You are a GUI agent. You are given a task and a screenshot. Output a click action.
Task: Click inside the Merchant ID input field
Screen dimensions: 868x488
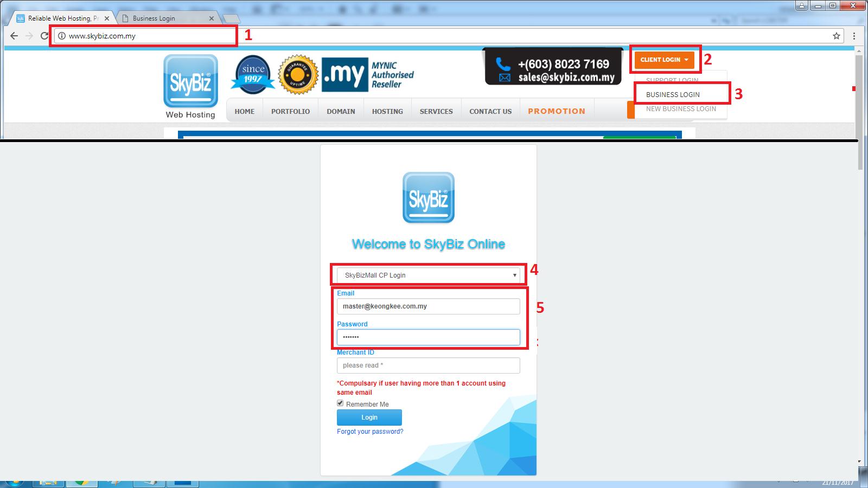428,365
